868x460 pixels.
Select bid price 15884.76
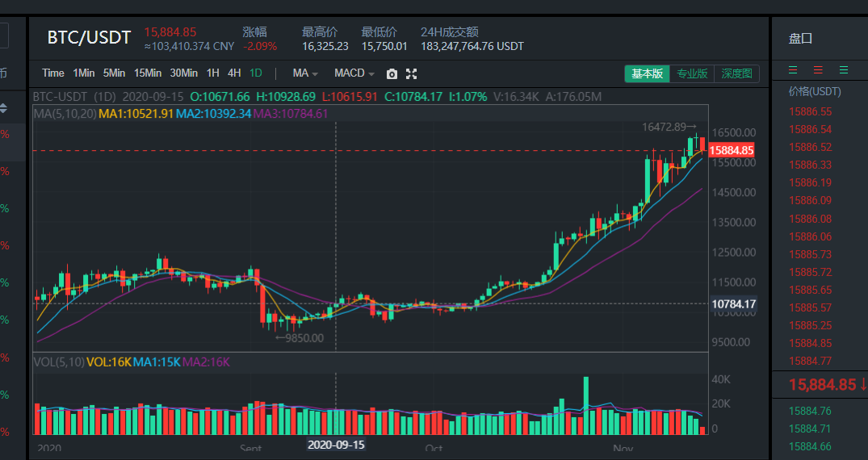coord(811,411)
